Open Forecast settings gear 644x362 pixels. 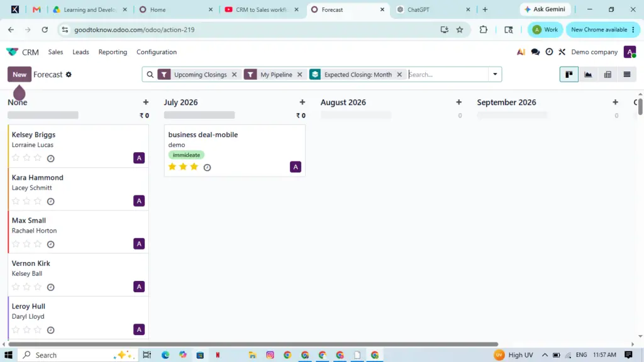pos(69,74)
